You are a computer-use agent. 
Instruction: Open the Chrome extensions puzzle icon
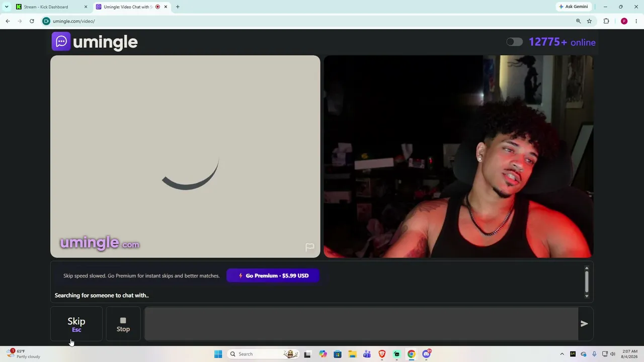606,21
